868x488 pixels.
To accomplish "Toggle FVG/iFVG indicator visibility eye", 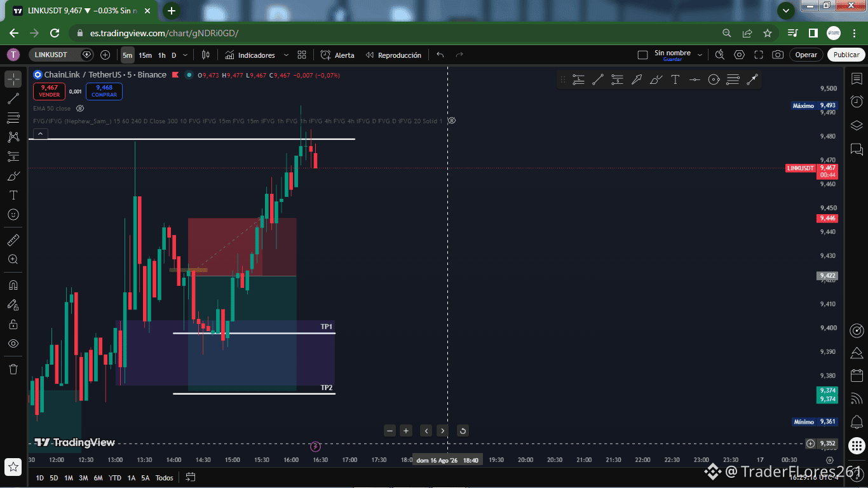I will [x=452, y=121].
